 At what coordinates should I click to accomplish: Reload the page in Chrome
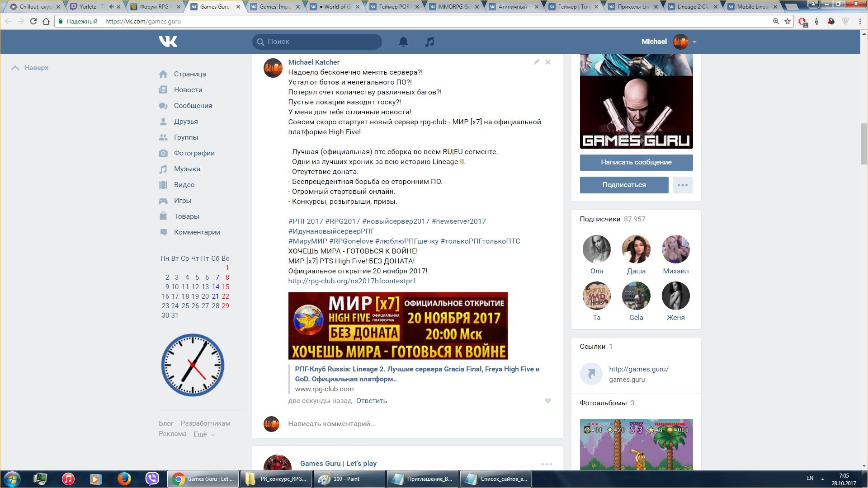click(x=33, y=21)
